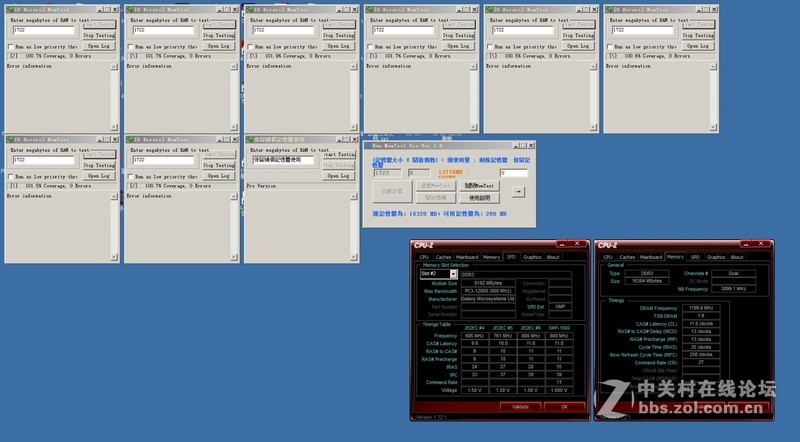Enable low priority checkbox in 100.6% coverage window
The width and height of the screenshot is (800, 442).
[610, 46]
